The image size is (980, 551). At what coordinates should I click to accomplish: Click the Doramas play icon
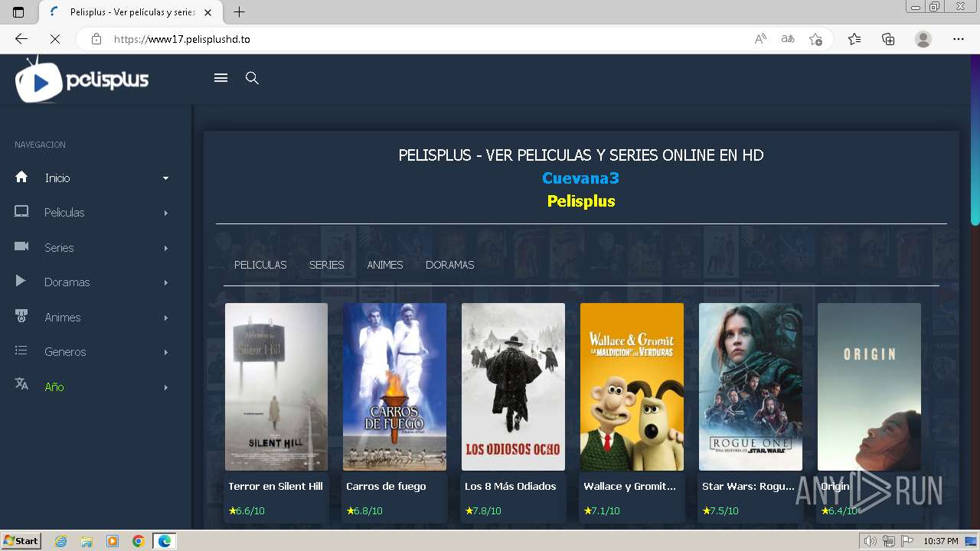click(x=21, y=281)
